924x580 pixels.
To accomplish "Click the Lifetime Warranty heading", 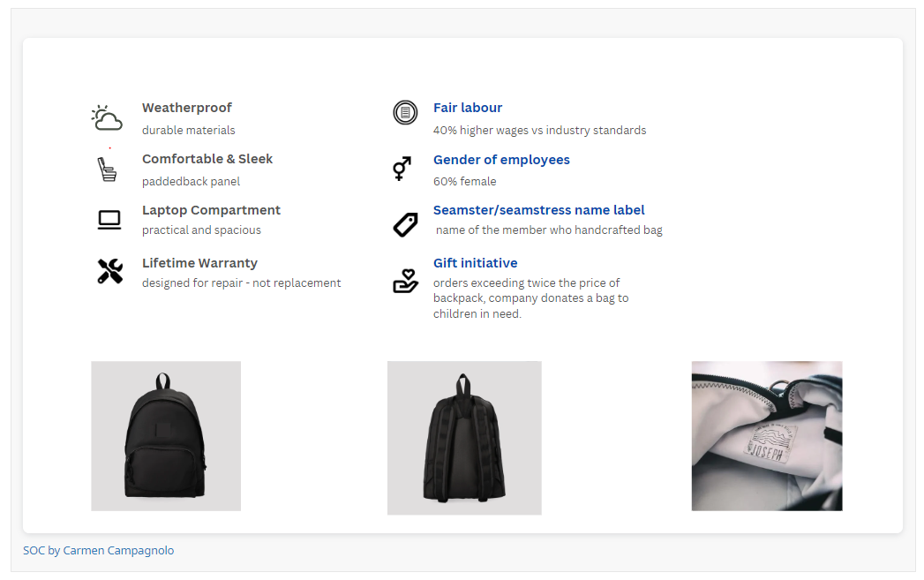I will [x=199, y=263].
